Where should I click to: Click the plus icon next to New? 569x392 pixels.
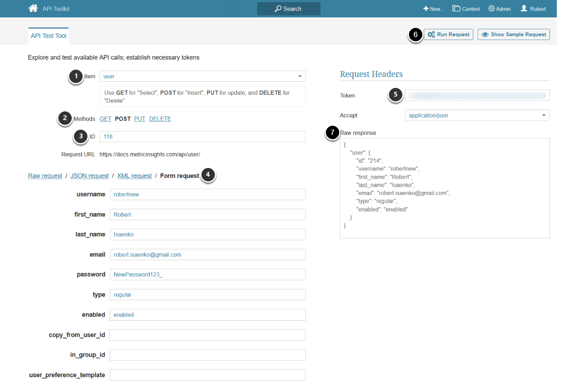click(x=426, y=9)
